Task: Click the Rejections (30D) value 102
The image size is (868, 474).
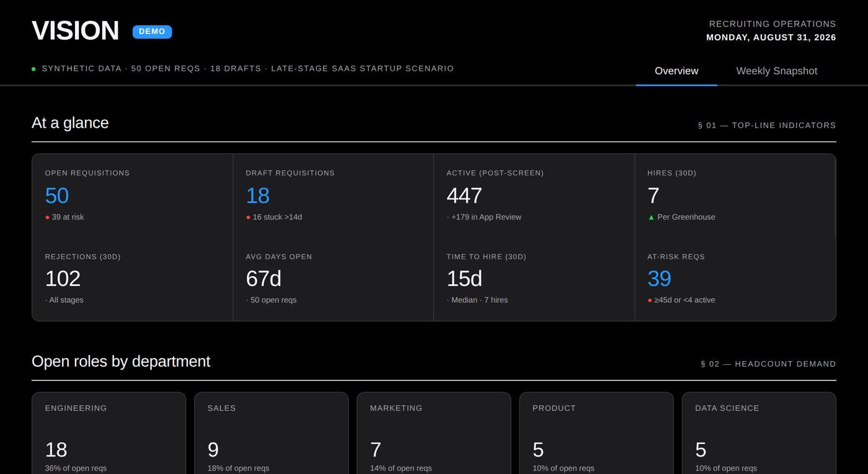Action: [x=63, y=279]
